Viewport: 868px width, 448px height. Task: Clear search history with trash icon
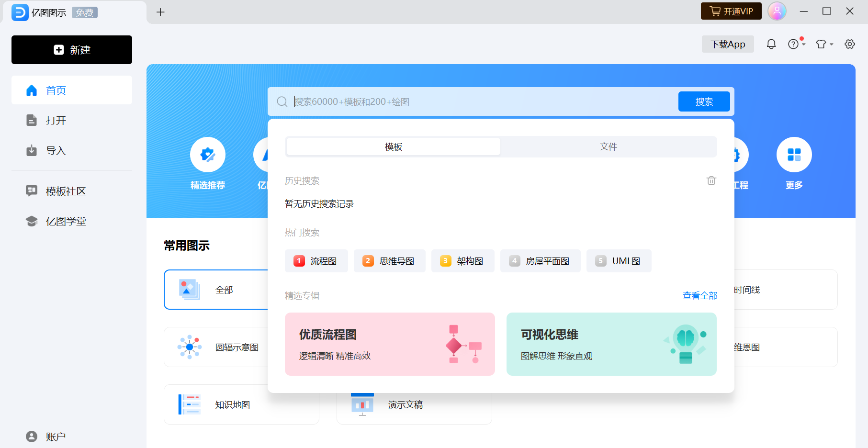point(711,180)
